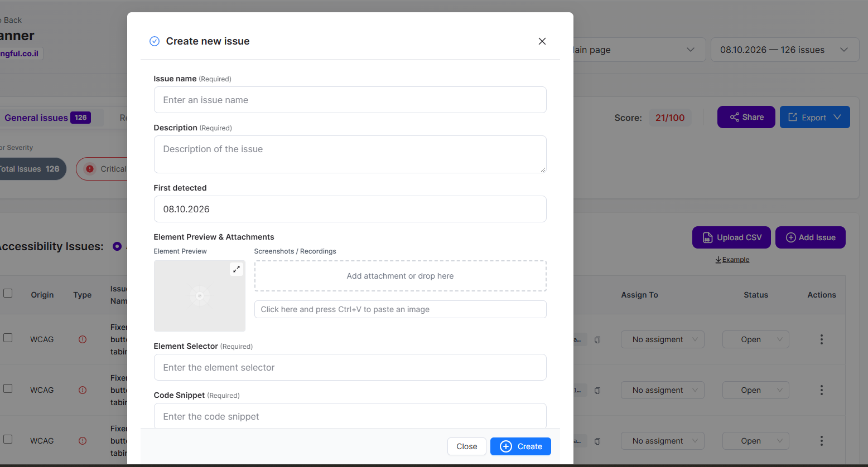Copy the selector in the second issue row
Screen dimensions: 868x467
click(x=597, y=391)
